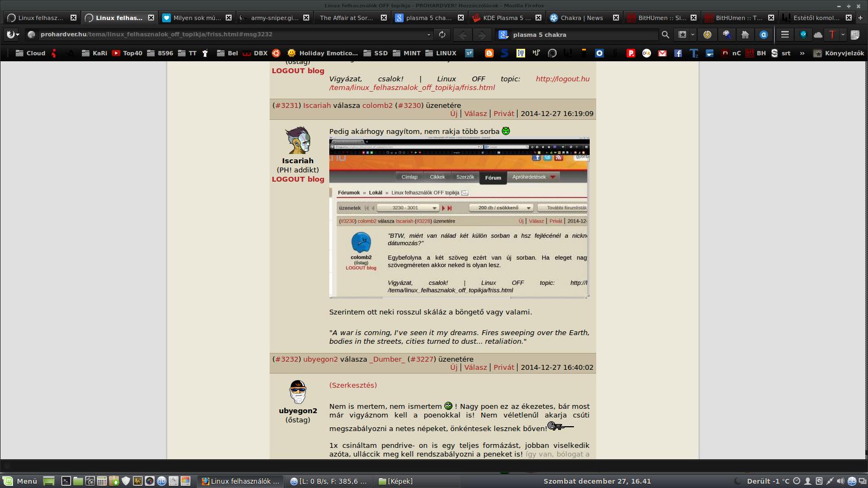Reload the page with the refresh icon
Image resolution: width=868 pixels, height=488 pixels.
[442, 34]
